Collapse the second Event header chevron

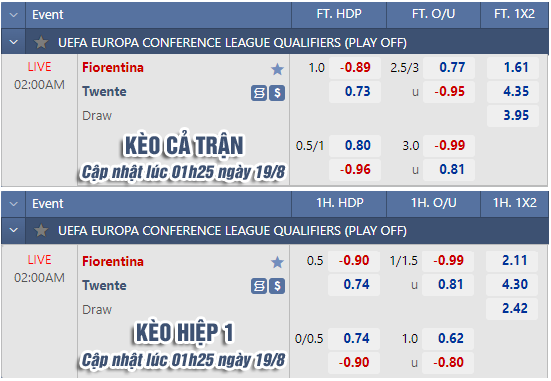(x=14, y=204)
